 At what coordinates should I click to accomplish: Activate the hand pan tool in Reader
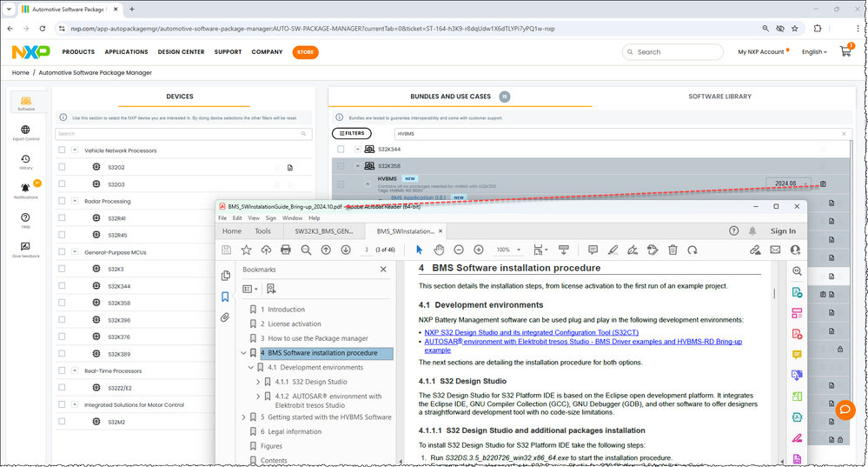(439, 250)
